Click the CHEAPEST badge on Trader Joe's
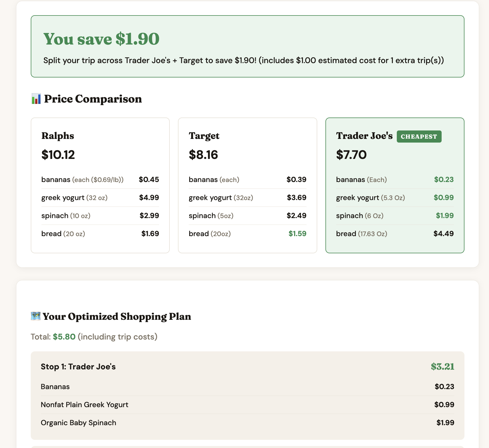The width and height of the screenshot is (489, 448). click(x=419, y=137)
